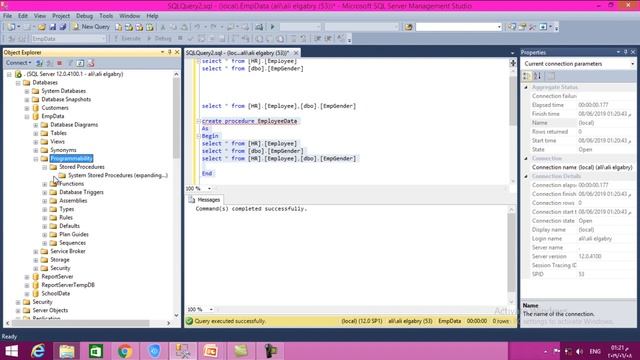Click the Connect button in Object Explorer

tap(18, 63)
